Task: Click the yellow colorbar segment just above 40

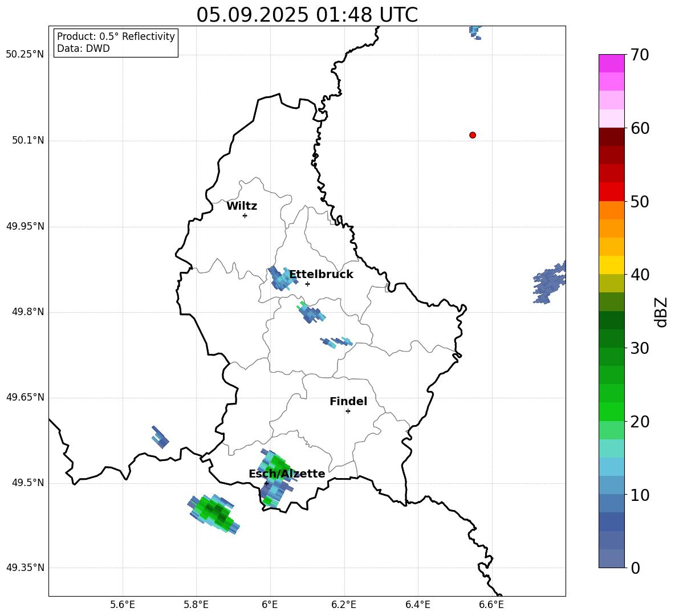Action: click(611, 265)
